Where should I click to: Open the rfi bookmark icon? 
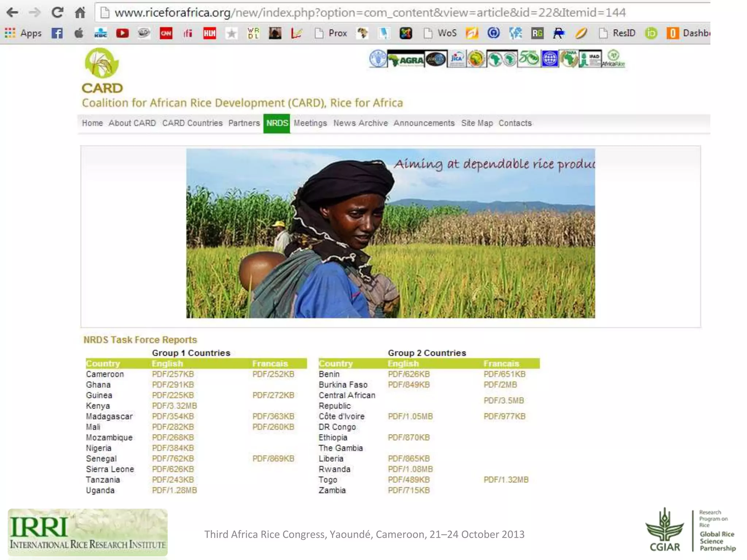click(x=188, y=33)
